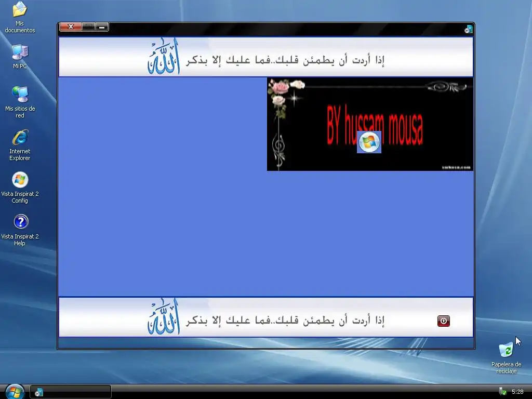The image size is (532, 399).
Task: Click the green tray icon beside the clock
Action: [x=502, y=392]
